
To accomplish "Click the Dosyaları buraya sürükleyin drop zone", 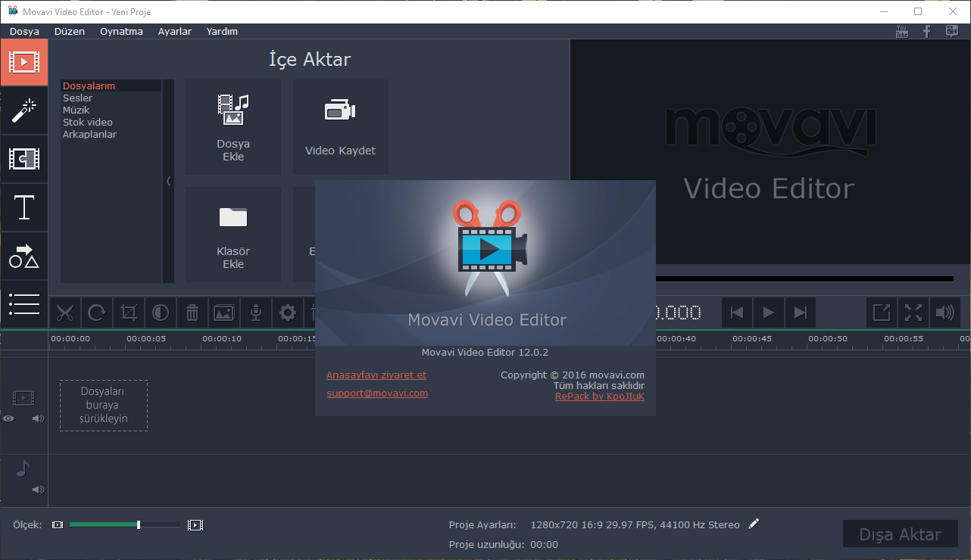I will pos(104,406).
